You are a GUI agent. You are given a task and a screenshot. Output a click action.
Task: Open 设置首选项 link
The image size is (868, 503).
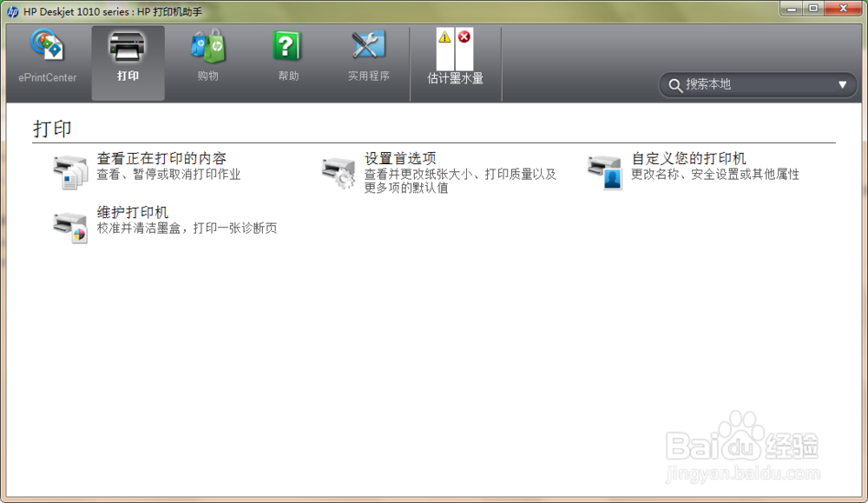(400, 158)
